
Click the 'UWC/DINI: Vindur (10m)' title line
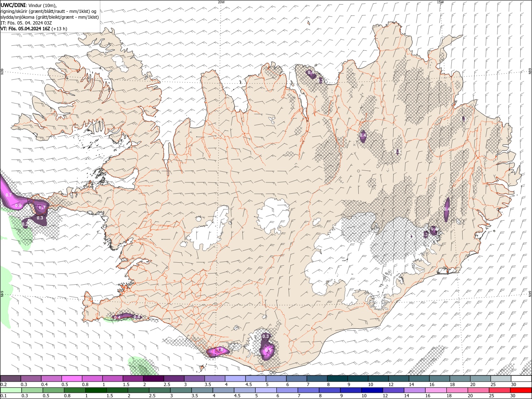[29, 5]
